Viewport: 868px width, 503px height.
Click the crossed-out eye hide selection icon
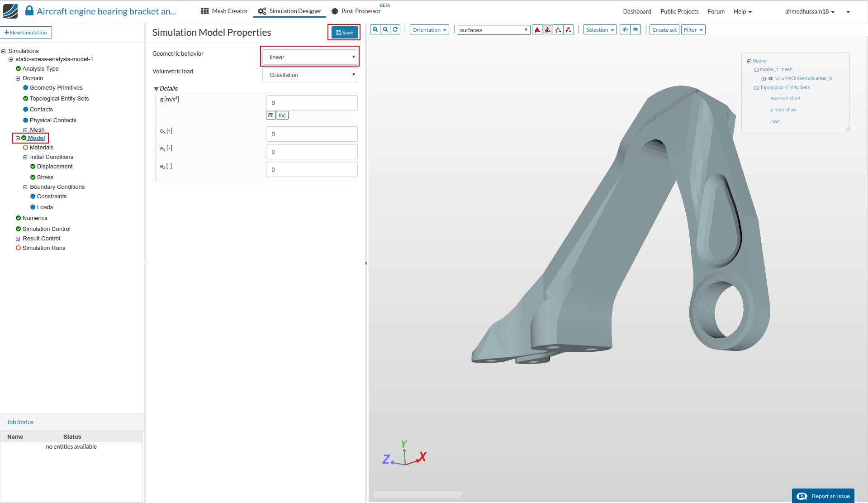pyautogui.click(x=625, y=30)
